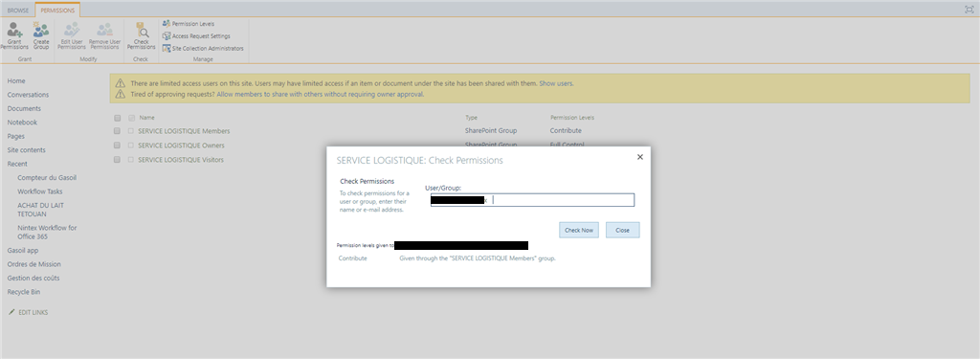Open Compteur du Gasoil recent item
This screenshot has height=359, width=980.
pyautogui.click(x=47, y=178)
